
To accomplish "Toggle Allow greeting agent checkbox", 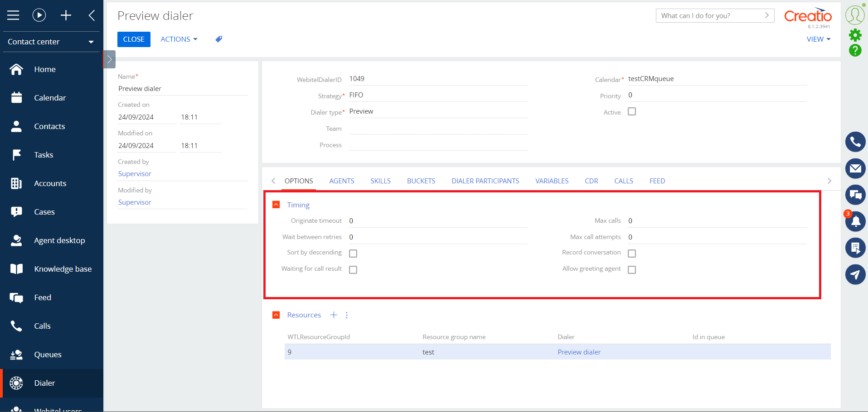I will (x=632, y=269).
